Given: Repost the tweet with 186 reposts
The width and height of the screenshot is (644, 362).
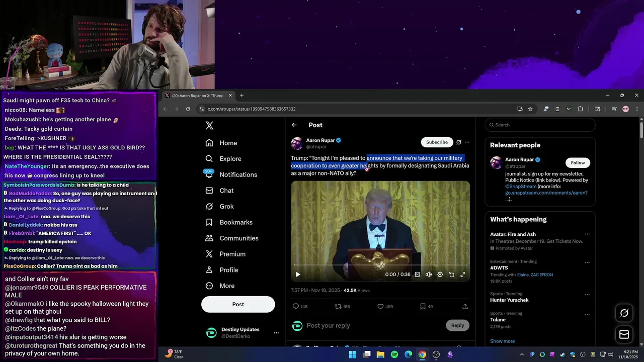Looking at the screenshot, I should 342,306.
